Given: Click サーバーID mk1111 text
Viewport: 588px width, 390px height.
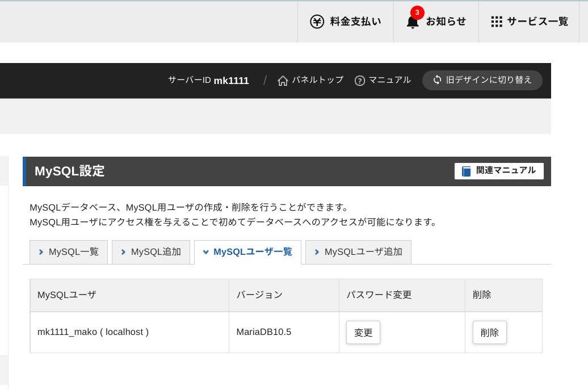Looking at the screenshot, I should [x=208, y=80].
